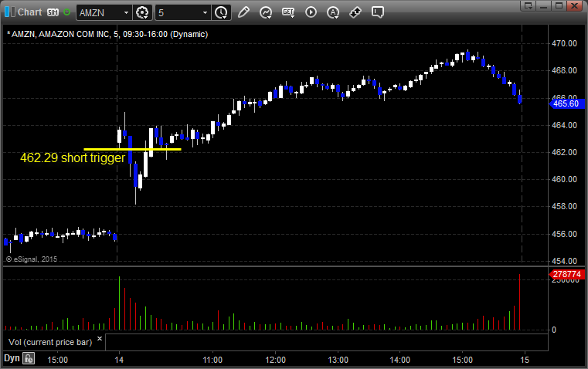Image resolution: width=588 pixels, height=369 pixels.
Task: Open the symbol settings gear menu
Action: [x=142, y=12]
